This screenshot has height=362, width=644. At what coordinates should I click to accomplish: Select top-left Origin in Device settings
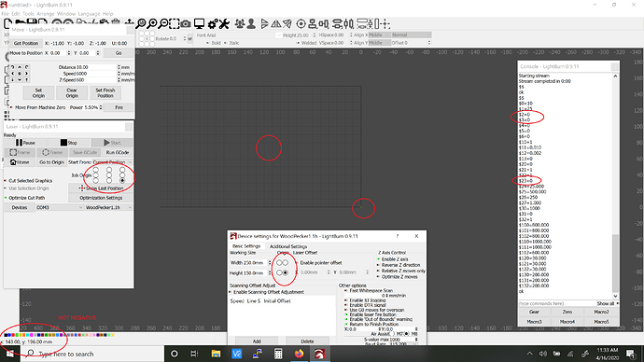click(279, 263)
